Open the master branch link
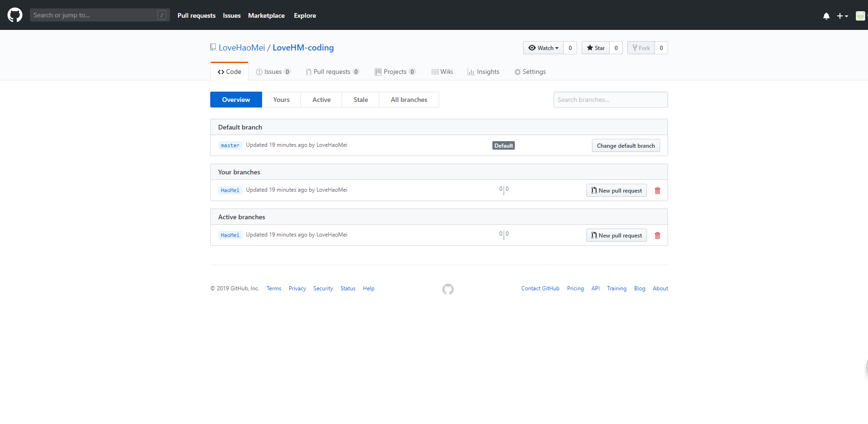 [x=230, y=145]
